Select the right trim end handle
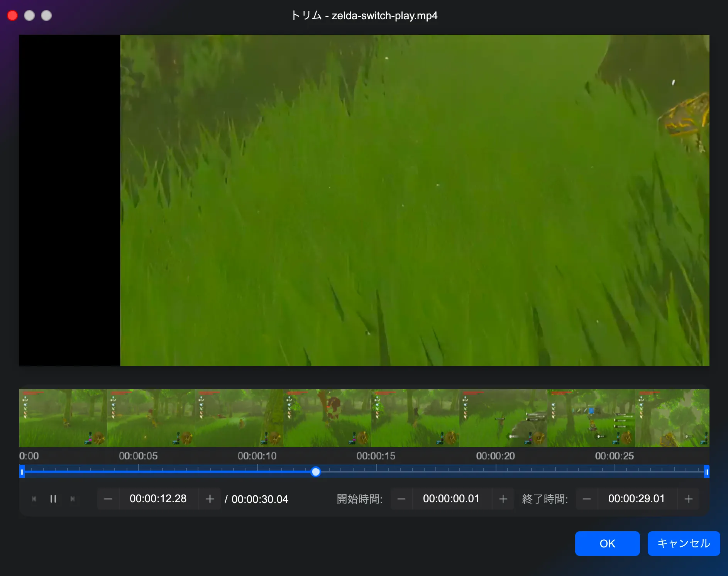 [x=706, y=471]
